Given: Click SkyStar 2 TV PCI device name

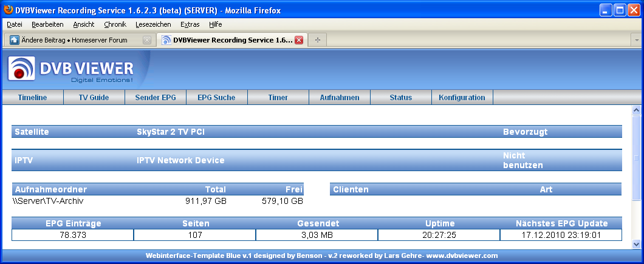Looking at the screenshot, I should click(x=171, y=132).
